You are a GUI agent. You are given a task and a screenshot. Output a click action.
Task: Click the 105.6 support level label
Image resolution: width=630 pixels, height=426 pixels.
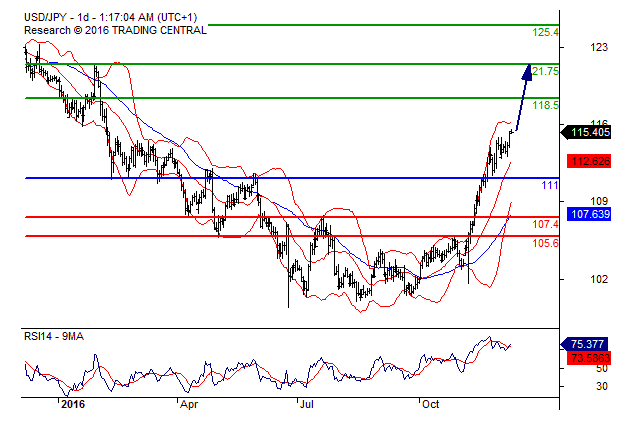[545, 244]
